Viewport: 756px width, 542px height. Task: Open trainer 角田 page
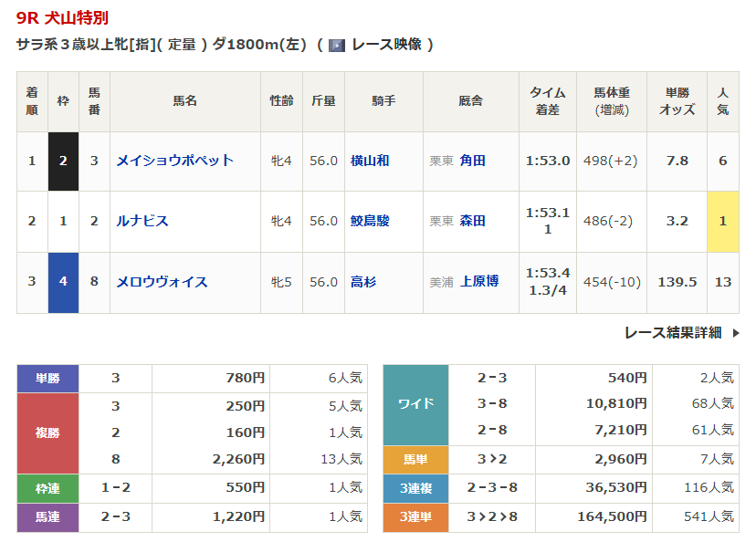(473, 161)
